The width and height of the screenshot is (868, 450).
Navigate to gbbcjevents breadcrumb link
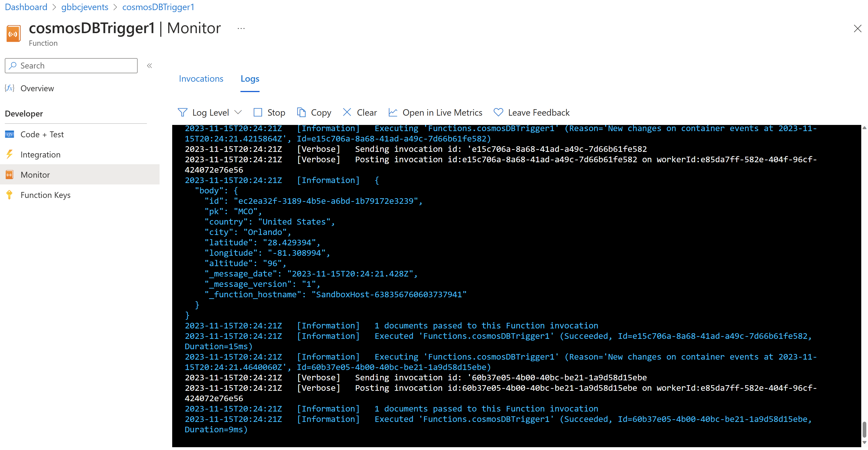point(85,7)
